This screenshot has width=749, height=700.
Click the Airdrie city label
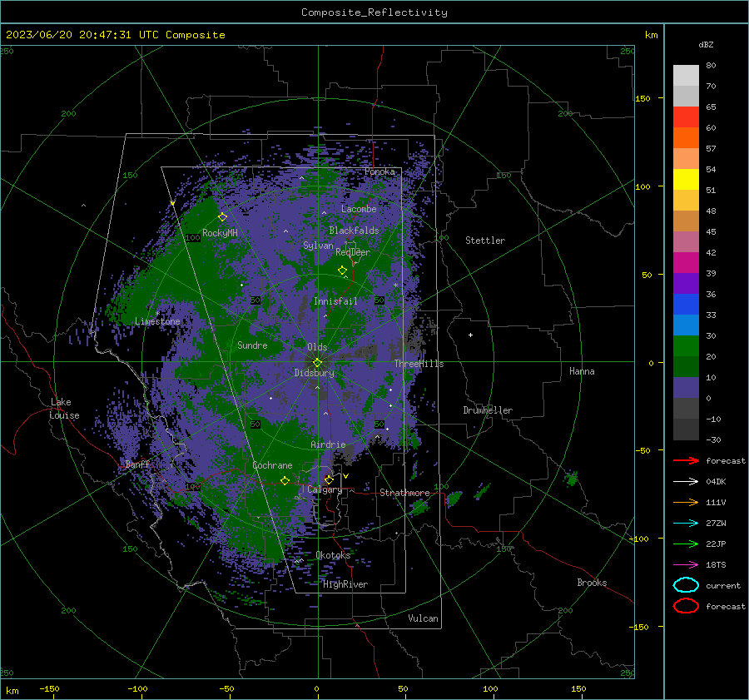pos(328,444)
